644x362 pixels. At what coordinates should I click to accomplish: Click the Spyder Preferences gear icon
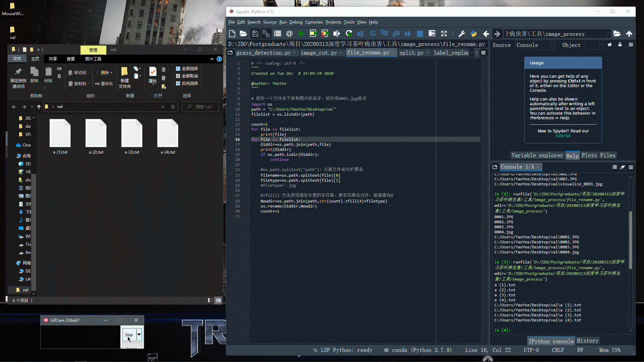point(462,34)
